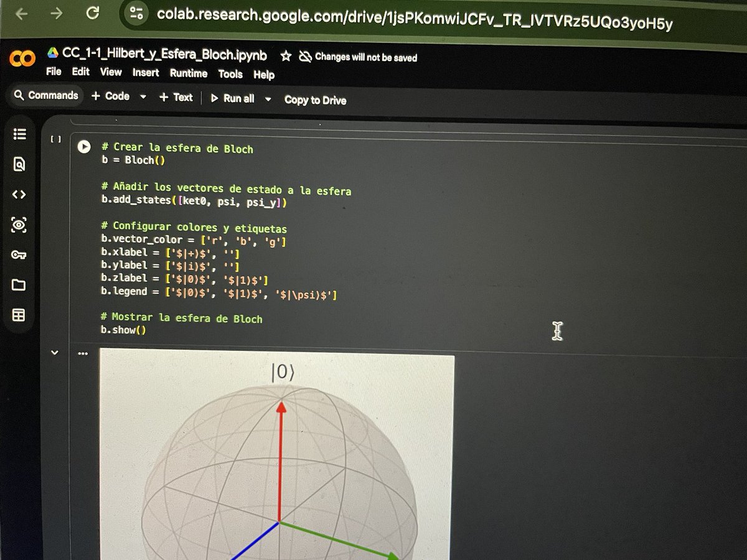747x560 pixels.
Task: Click the code line b = Bloch()
Action: (133, 161)
